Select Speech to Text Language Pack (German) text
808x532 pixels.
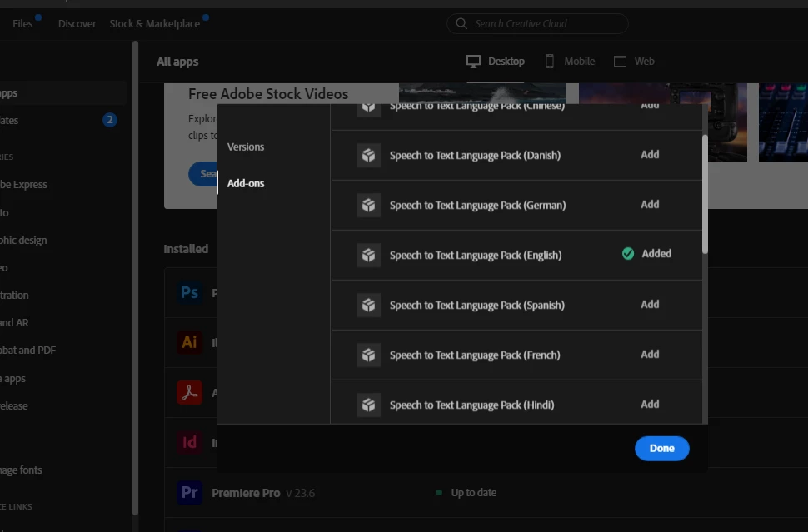tap(477, 206)
